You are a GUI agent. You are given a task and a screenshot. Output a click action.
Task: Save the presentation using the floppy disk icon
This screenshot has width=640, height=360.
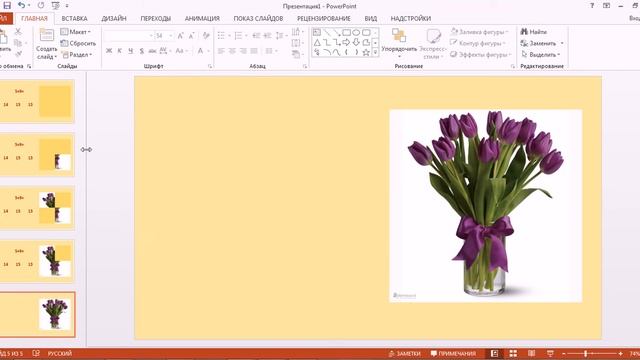(x=7, y=5)
